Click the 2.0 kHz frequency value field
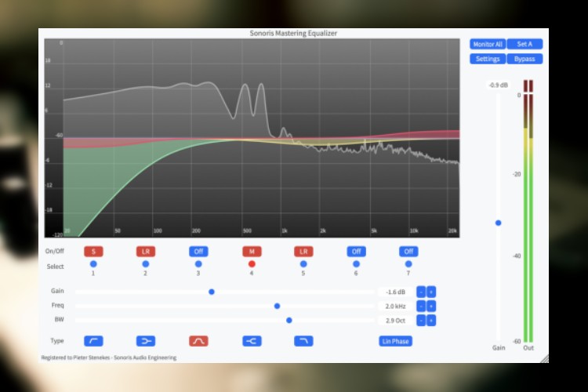This screenshot has height=392, width=588. point(395,306)
